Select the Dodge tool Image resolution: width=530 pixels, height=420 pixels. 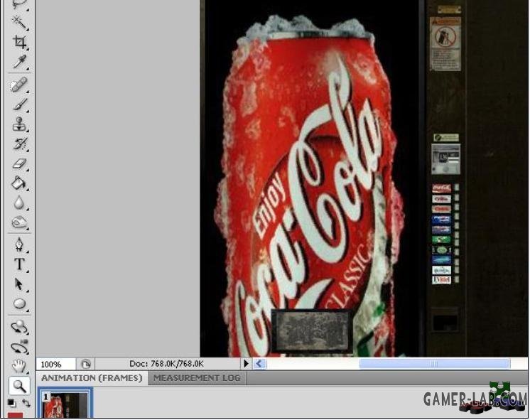coord(19,222)
